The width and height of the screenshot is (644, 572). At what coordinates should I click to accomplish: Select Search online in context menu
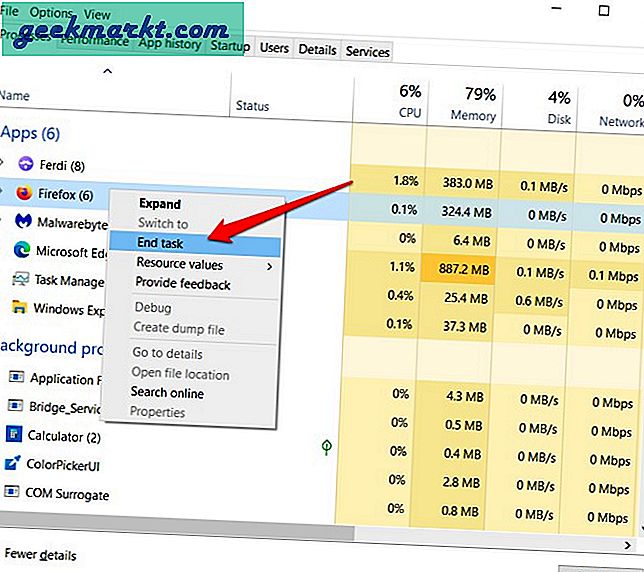167,393
